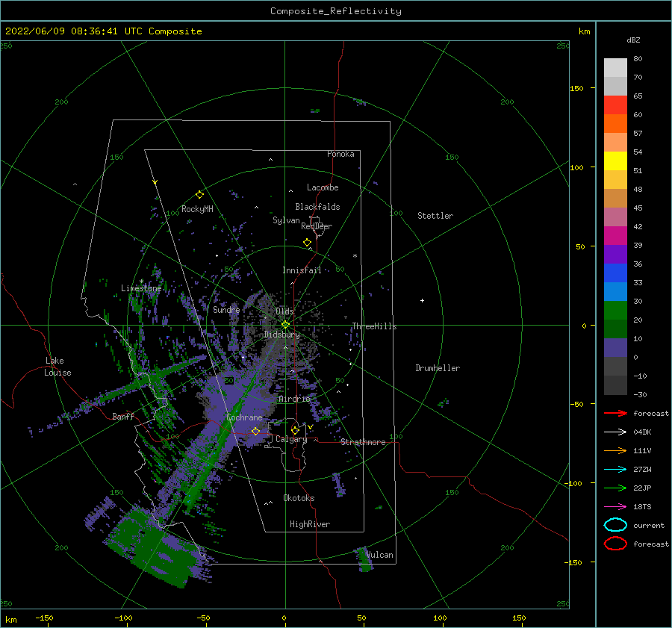Viewport: 672px width, 628px height.
Task: Click the large green echo southwest of Banff
Action: click(x=157, y=547)
